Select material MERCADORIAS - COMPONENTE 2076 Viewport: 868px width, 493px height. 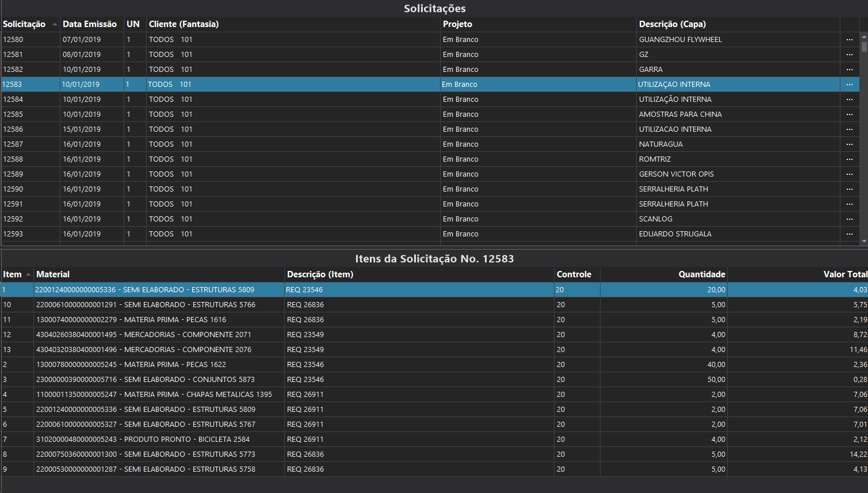tap(159, 350)
